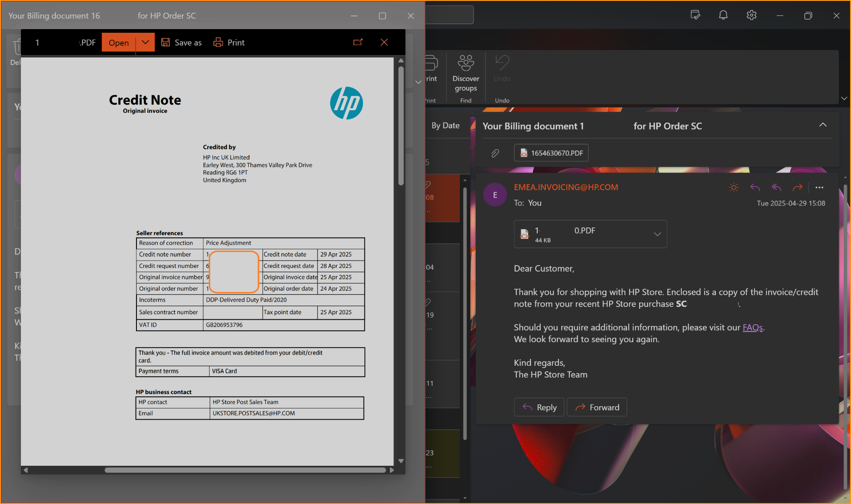
Task: Pop out the PDF preview into new window
Action: pos(358,42)
